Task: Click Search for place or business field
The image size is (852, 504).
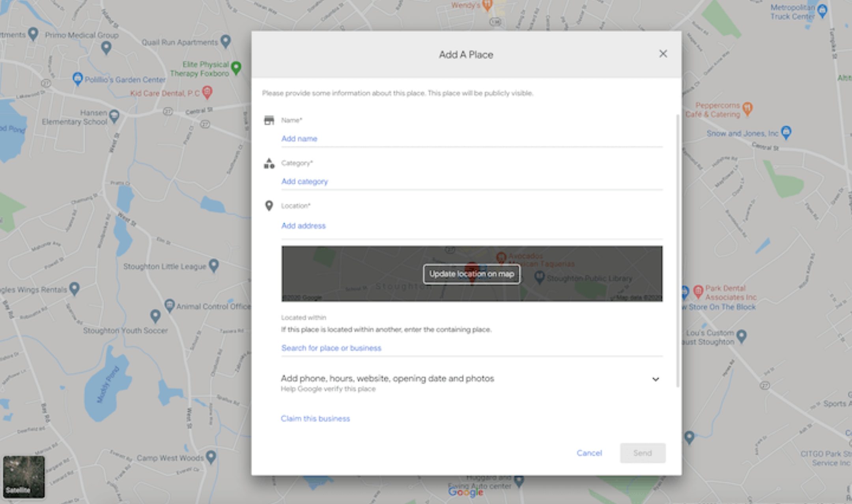Action: pyautogui.click(x=471, y=348)
